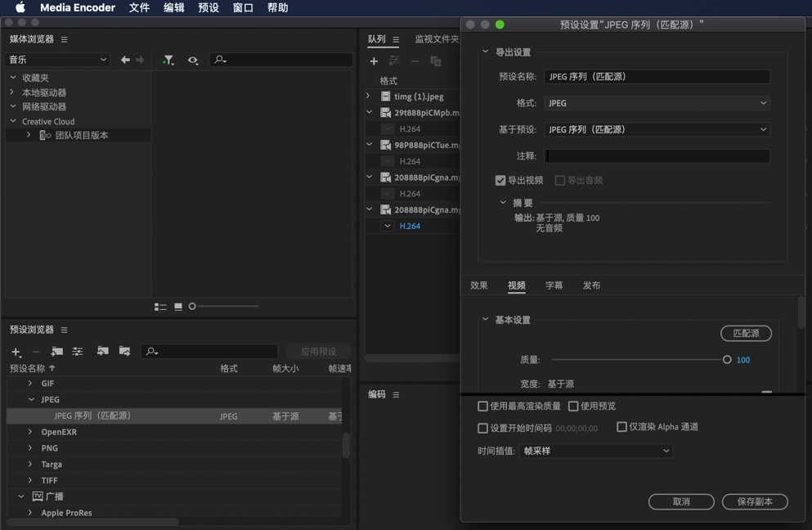Go back in the media browser
The image size is (812, 530).
pyautogui.click(x=125, y=60)
